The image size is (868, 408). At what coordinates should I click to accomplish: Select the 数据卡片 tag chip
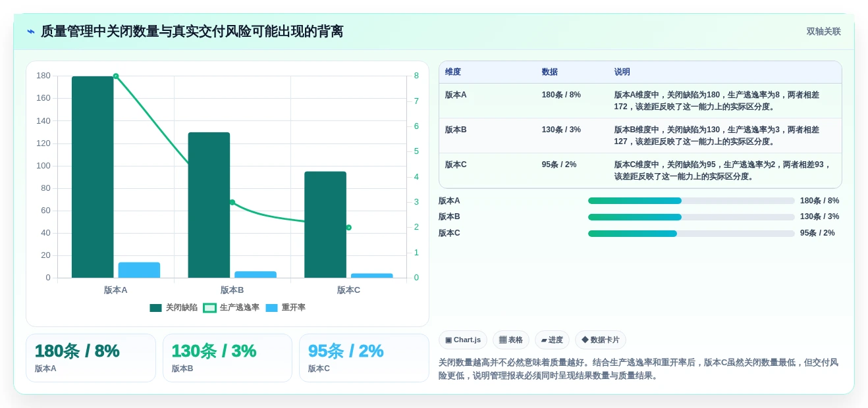pos(601,340)
